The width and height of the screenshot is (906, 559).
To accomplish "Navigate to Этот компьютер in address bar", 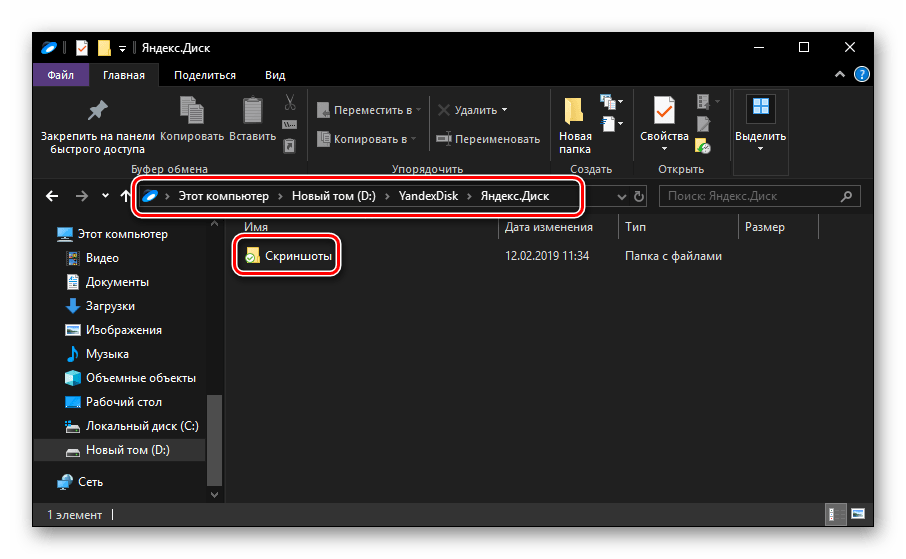I will point(224,197).
